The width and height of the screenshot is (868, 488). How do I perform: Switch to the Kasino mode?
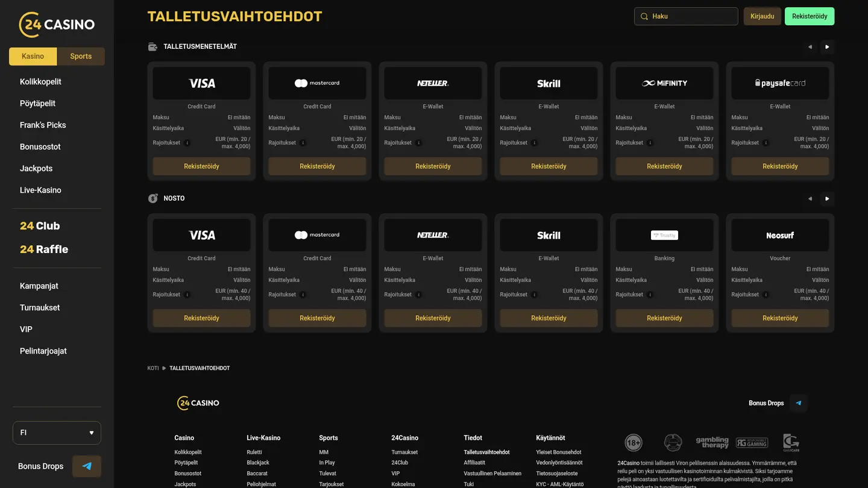click(33, 56)
